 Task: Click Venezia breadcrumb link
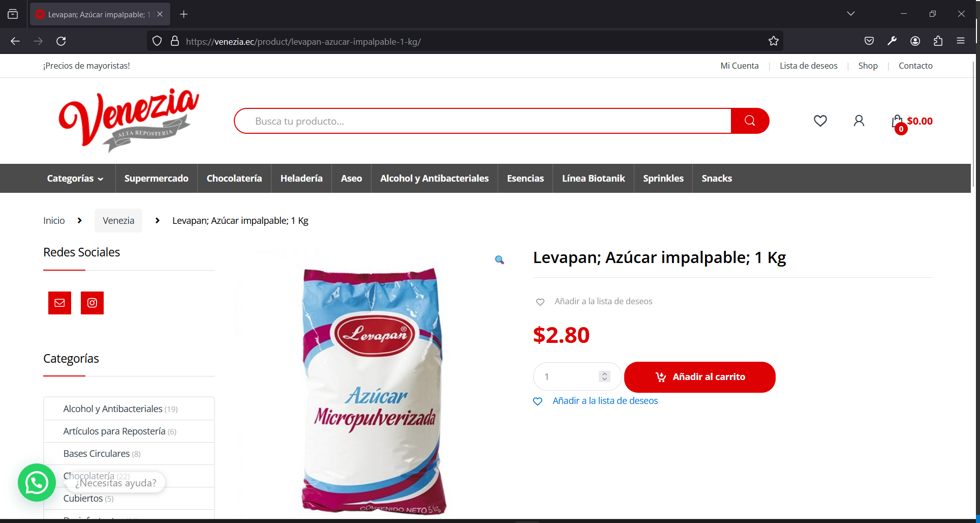(x=118, y=220)
